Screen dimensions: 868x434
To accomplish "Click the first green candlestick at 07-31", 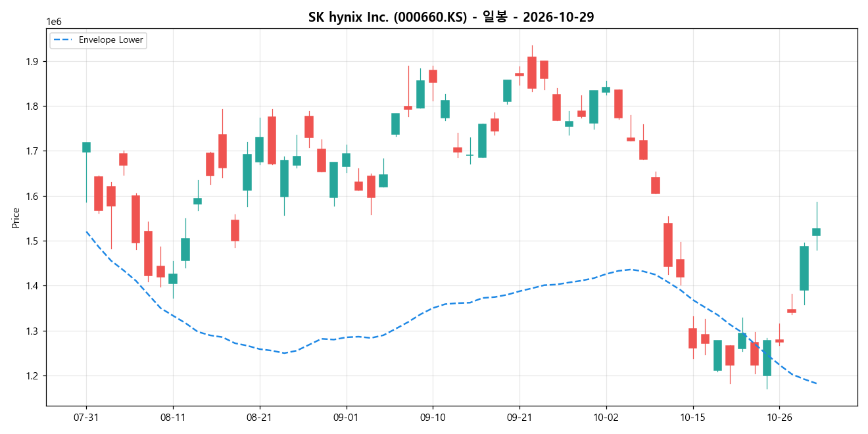I will tap(86, 147).
